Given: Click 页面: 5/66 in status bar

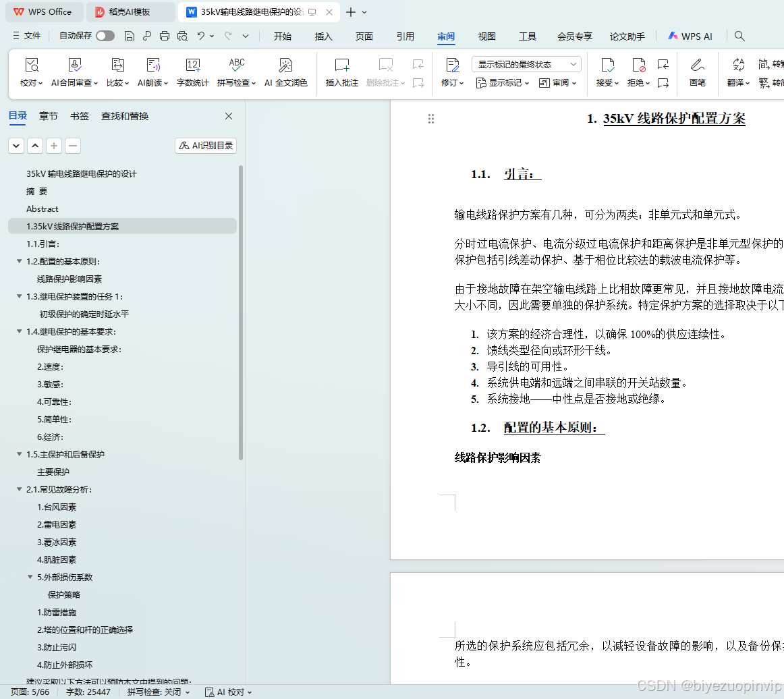Looking at the screenshot, I should pos(30,692).
